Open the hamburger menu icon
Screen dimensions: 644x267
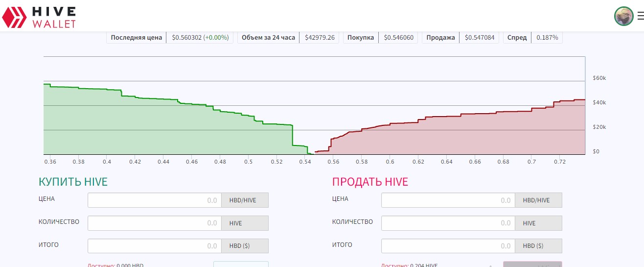pos(641,16)
